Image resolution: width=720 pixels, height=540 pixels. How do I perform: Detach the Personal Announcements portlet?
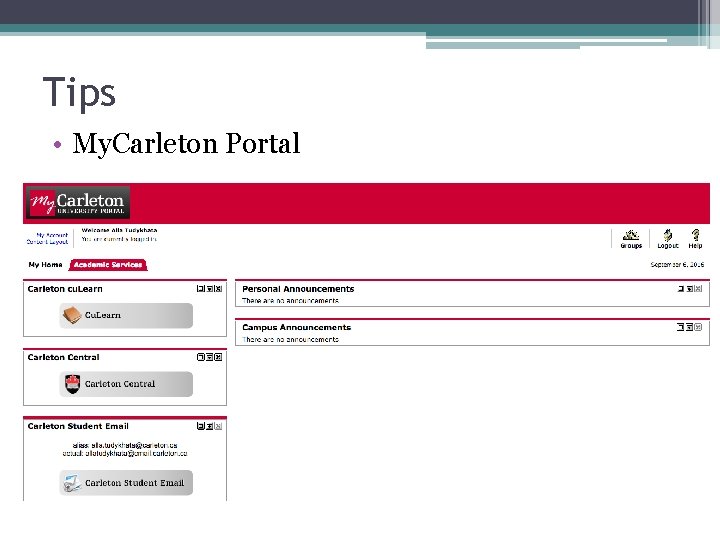click(x=681, y=289)
